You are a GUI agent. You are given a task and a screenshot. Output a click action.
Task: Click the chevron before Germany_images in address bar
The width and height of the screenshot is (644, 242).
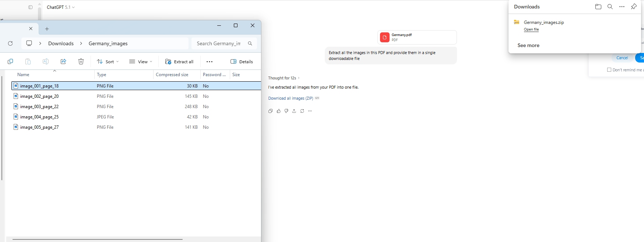pos(81,43)
